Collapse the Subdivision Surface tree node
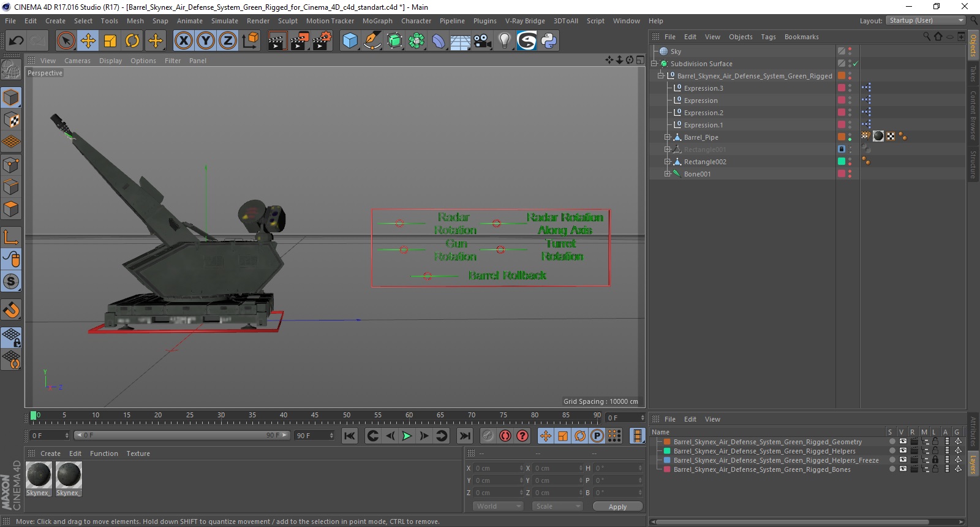The image size is (980, 527). [654, 64]
